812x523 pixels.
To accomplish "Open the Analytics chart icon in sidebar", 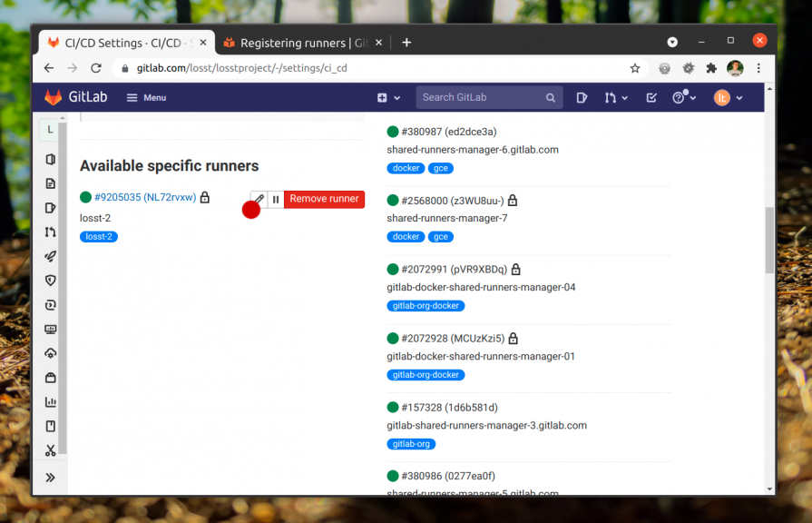I will [51, 402].
